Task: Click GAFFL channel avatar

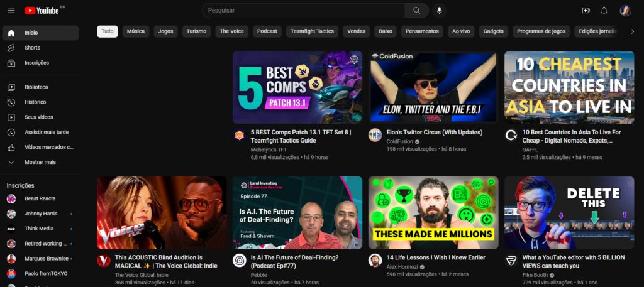Action: [511, 135]
